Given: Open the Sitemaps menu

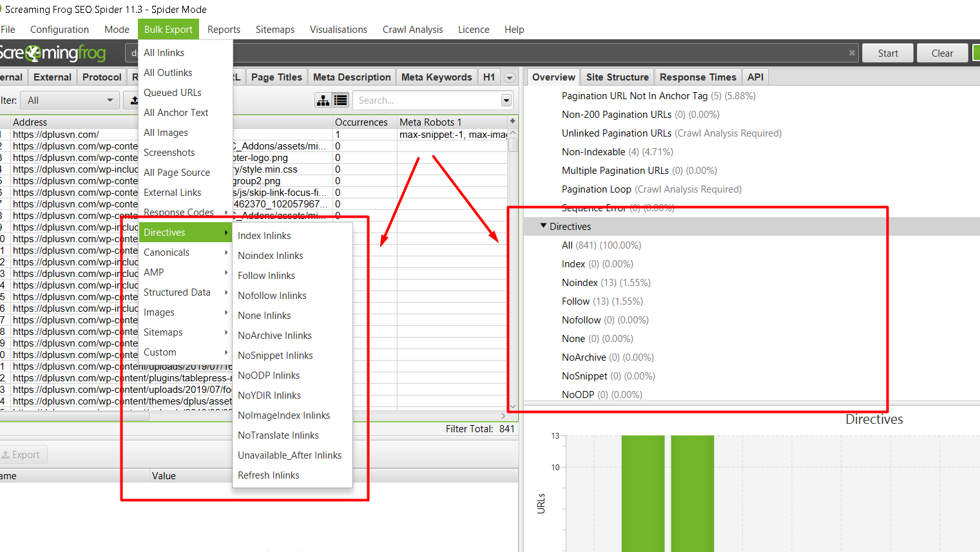Looking at the screenshot, I should click(275, 30).
